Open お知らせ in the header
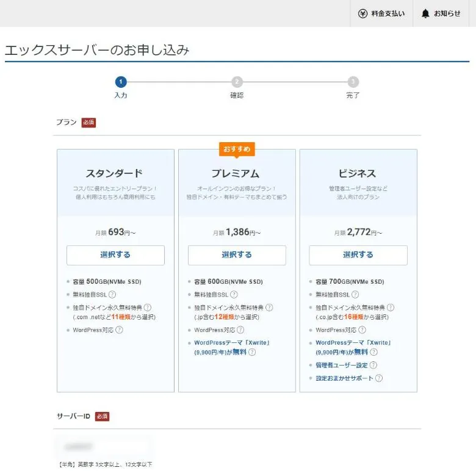476x476 pixels. point(441,13)
